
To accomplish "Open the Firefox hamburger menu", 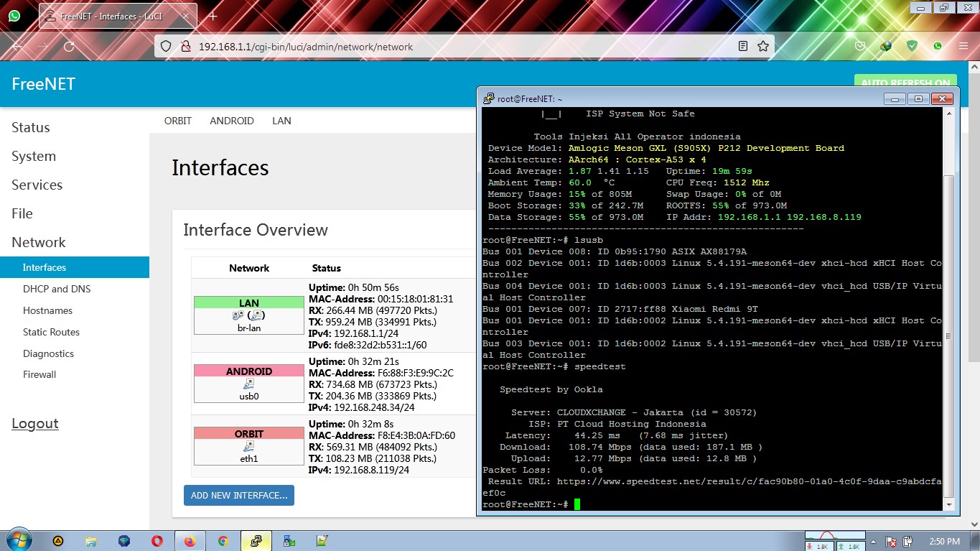I will pos(963,46).
